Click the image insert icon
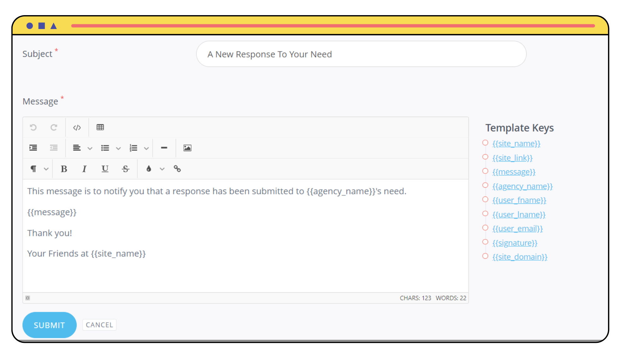 [187, 148]
